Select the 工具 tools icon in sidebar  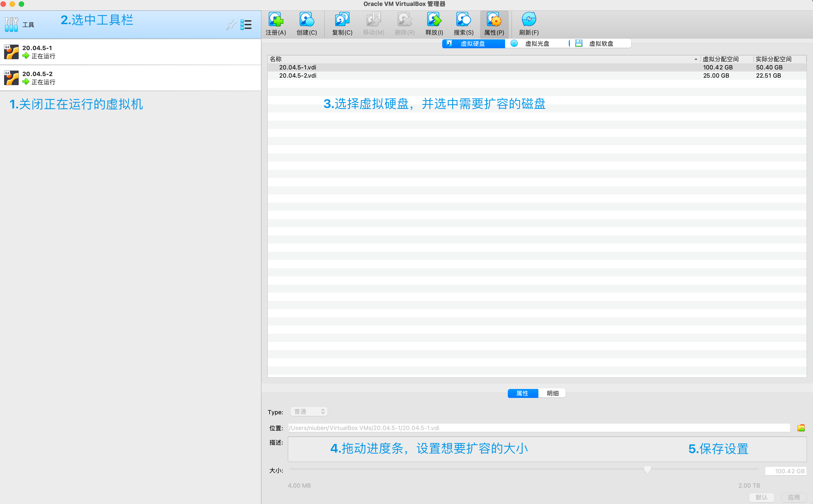click(x=11, y=25)
